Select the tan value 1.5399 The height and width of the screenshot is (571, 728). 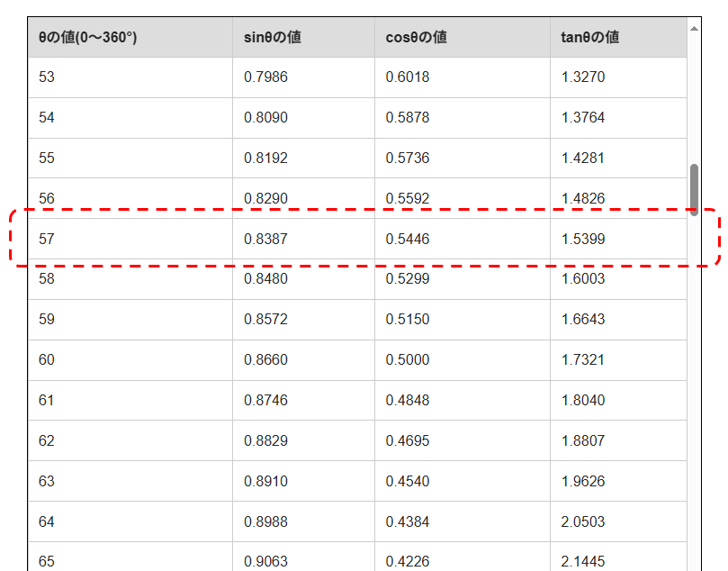(583, 240)
